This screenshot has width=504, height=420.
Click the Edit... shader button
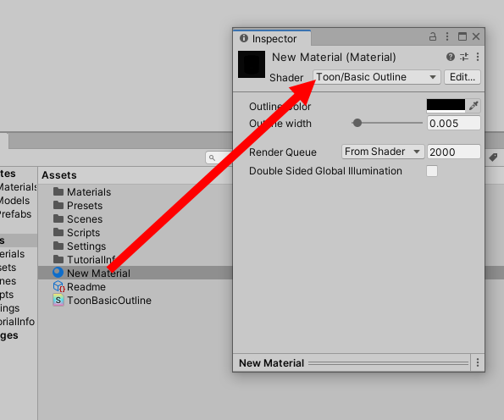462,77
